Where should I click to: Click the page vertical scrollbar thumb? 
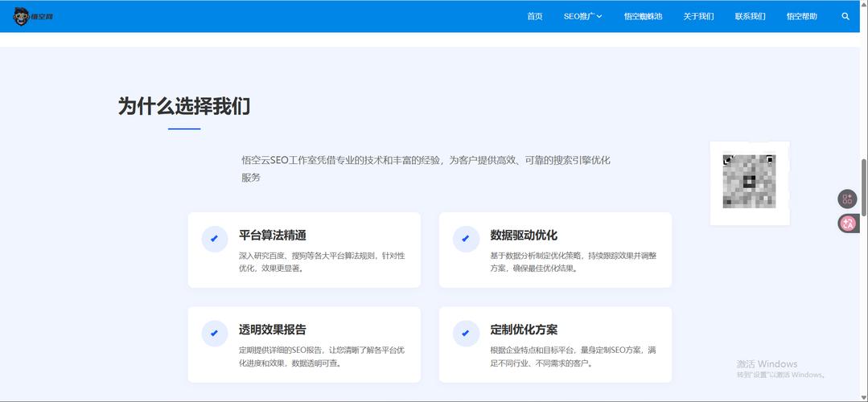click(864, 187)
